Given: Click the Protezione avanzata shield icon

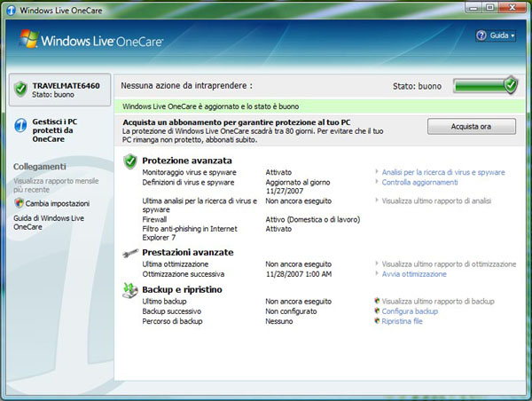Looking at the screenshot, I should [130, 161].
